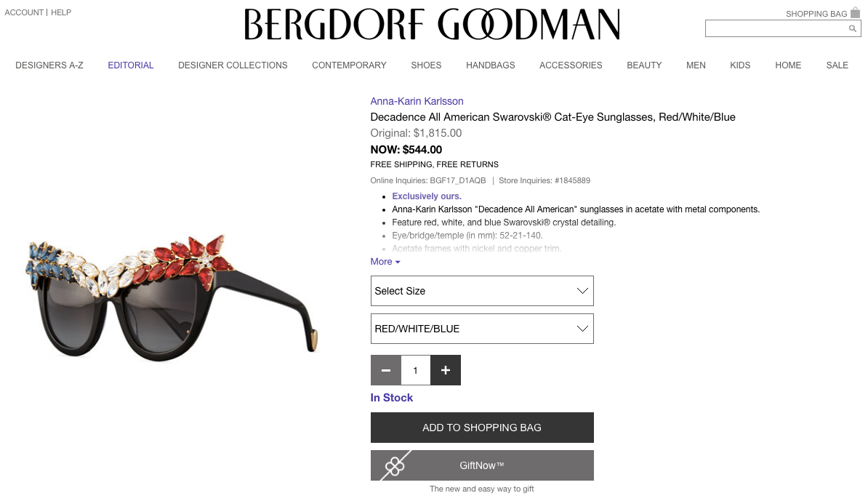This screenshot has height=501, width=868.
Task: Click the search magnifier icon
Action: tap(853, 28)
